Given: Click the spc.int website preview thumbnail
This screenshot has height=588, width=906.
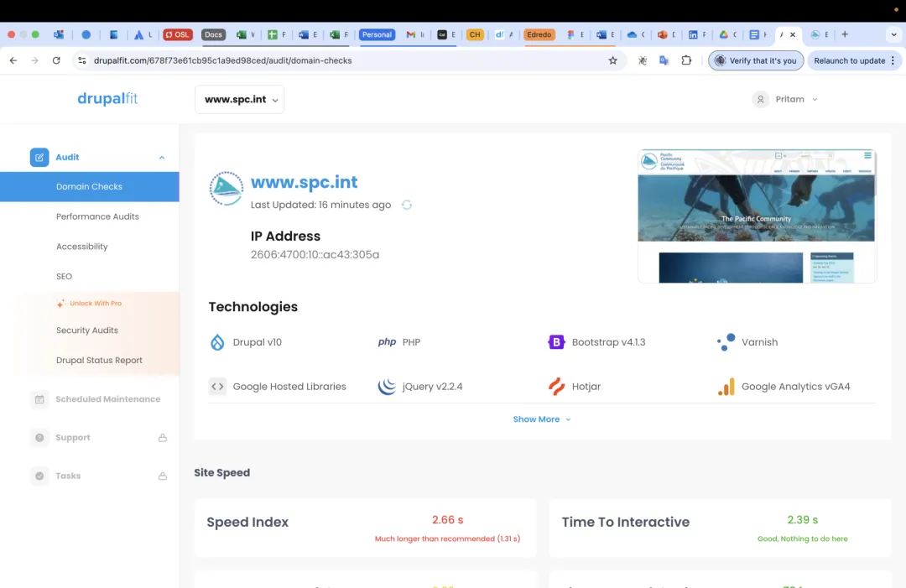Looking at the screenshot, I should point(757,216).
